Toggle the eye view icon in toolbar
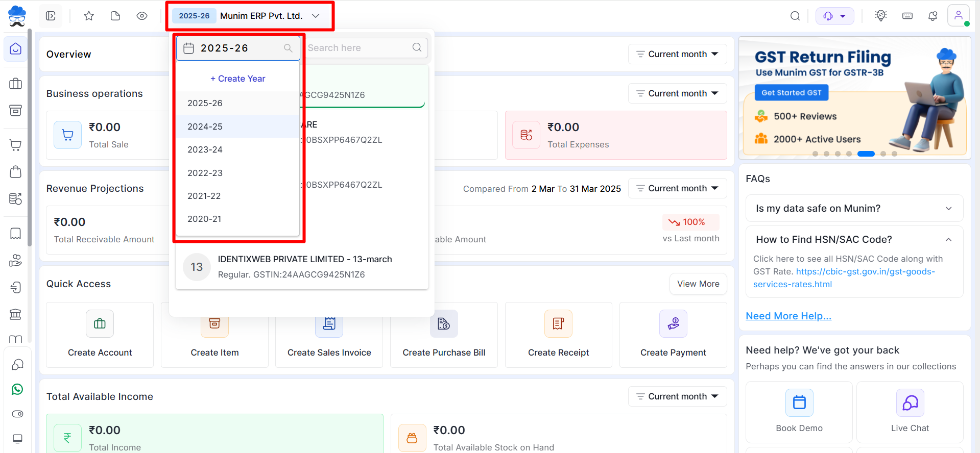Screen dimensions: 980x453 (x=142, y=16)
